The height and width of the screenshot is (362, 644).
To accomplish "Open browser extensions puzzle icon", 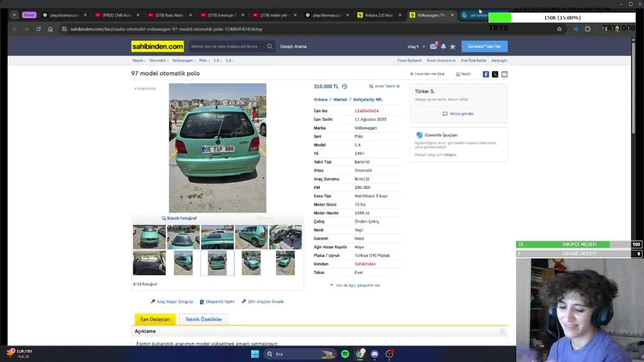I will (x=588, y=29).
